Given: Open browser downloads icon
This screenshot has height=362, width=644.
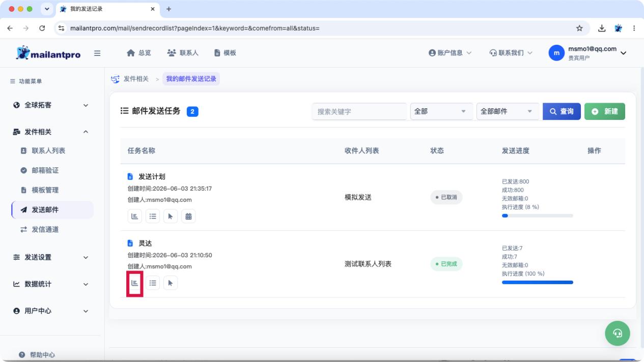Looking at the screenshot, I should [602, 28].
